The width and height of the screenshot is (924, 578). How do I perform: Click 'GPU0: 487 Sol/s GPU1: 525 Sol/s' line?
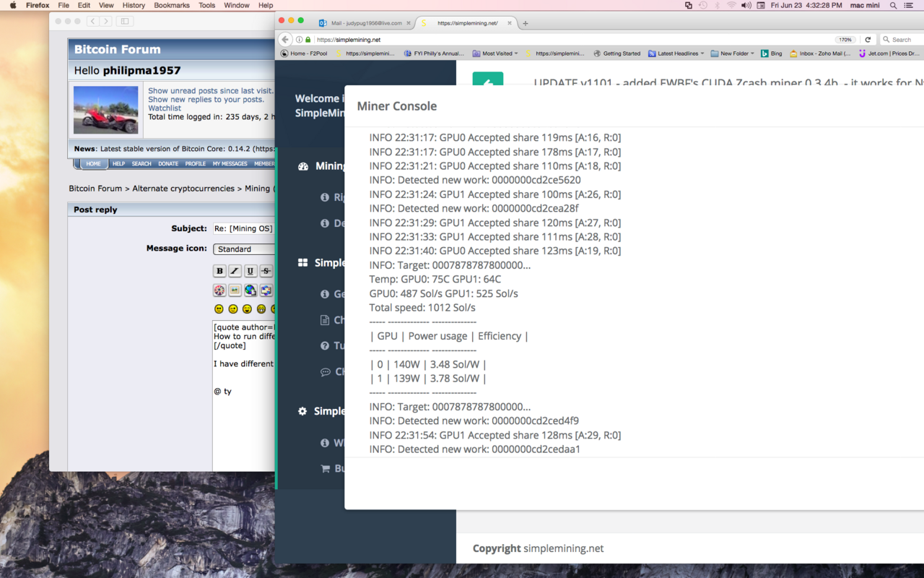(443, 294)
